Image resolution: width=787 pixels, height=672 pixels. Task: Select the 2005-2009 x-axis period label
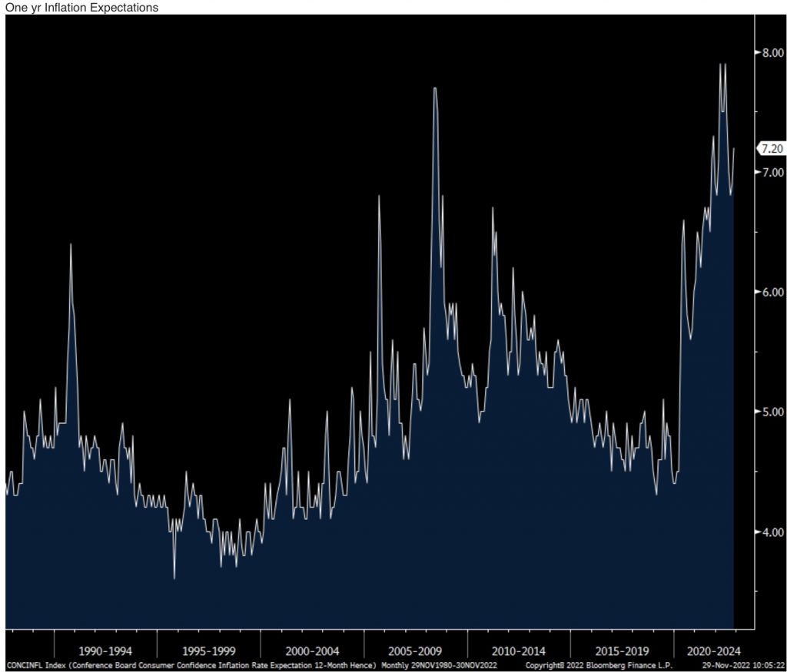(x=415, y=648)
